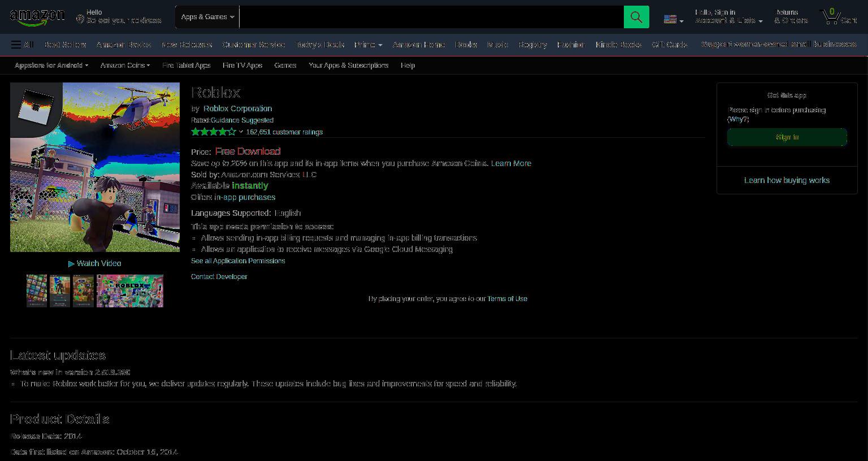This screenshot has width=868, height=461.
Task: Open New Releases
Action: (x=186, y=45)
